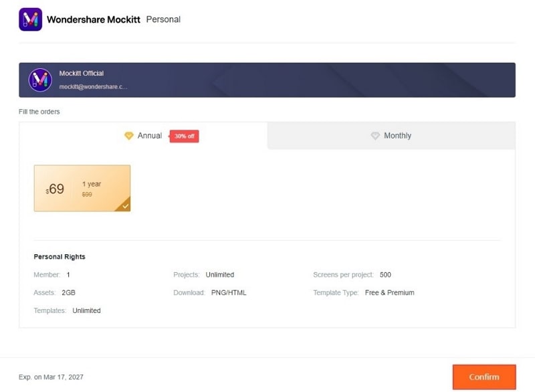Image resolution: width=535 pixels, height=392 pixels.
Task: Click the Mockitt Official account name
Action: pos(82,74)
